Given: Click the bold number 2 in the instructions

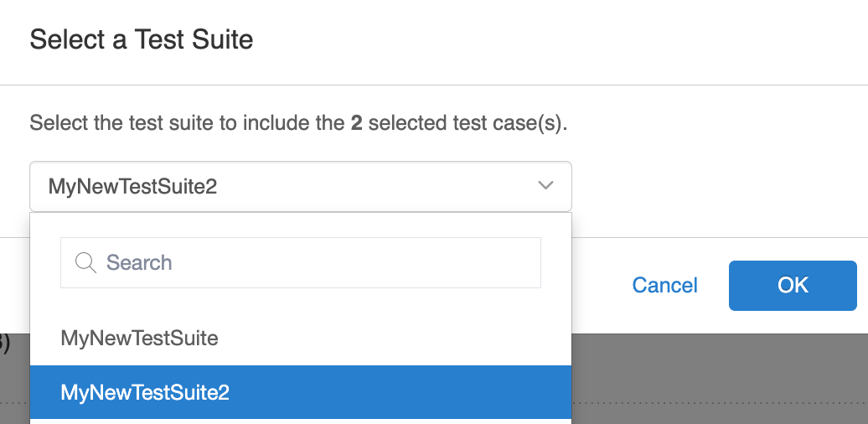Looking at the screenshot, I should tap(356, 124).
